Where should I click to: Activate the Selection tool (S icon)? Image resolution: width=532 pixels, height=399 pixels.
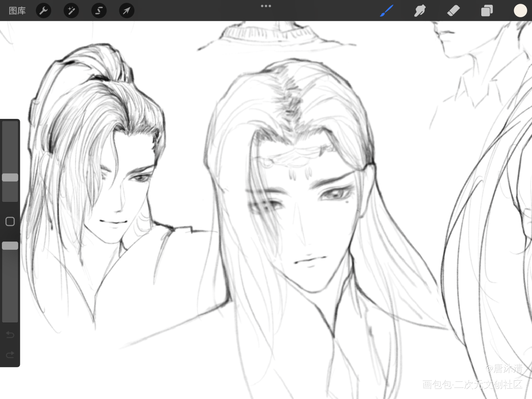click(99, 11)
